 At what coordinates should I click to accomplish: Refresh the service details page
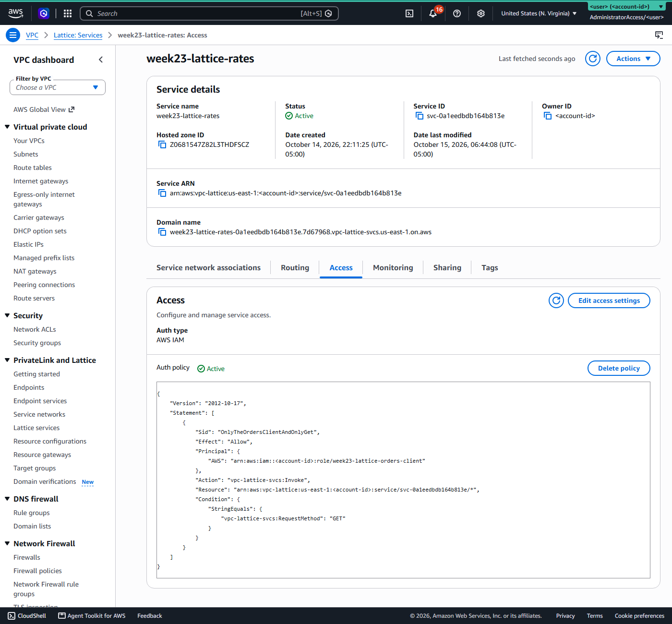pos(593,59)
